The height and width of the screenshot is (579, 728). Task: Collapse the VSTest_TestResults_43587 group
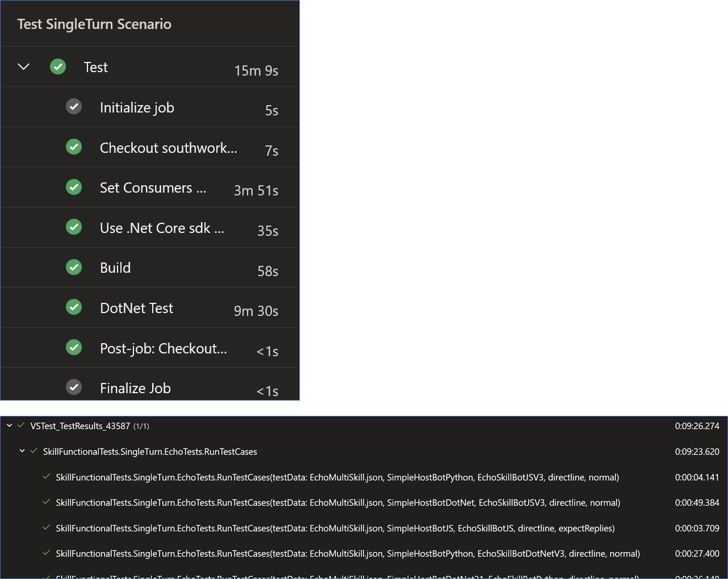pyautogui.click(x=10, y=425)
